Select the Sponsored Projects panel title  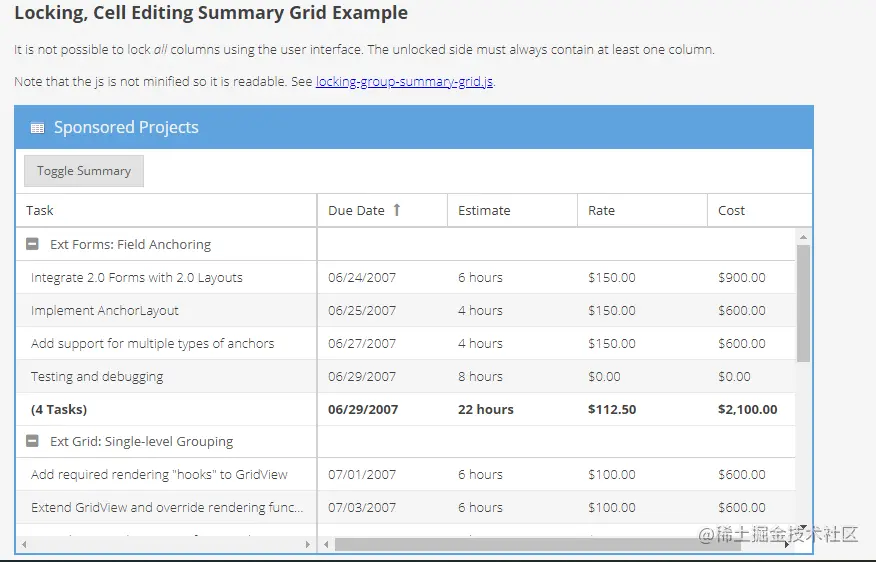pyautogui.click(x=126, y=127)
